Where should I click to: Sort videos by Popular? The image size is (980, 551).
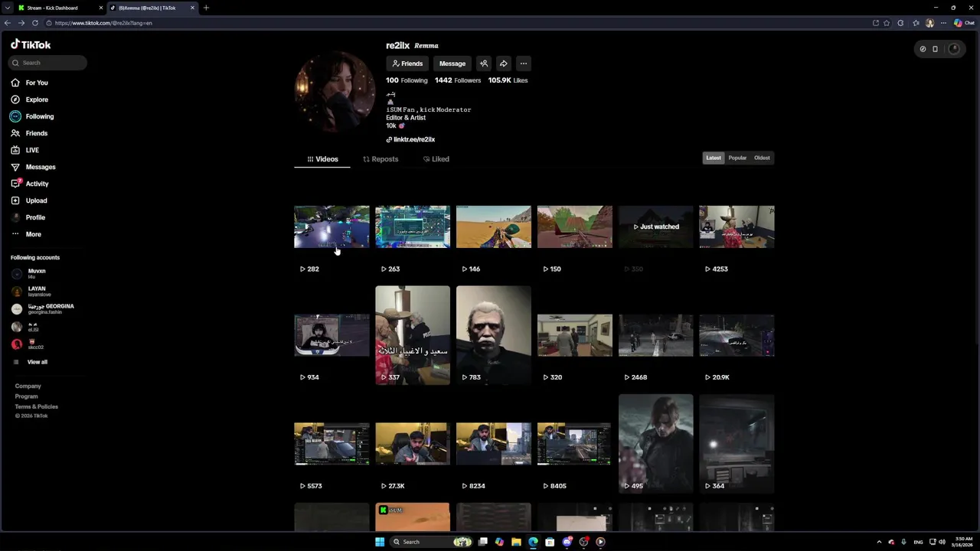click(x=737, y=158)
